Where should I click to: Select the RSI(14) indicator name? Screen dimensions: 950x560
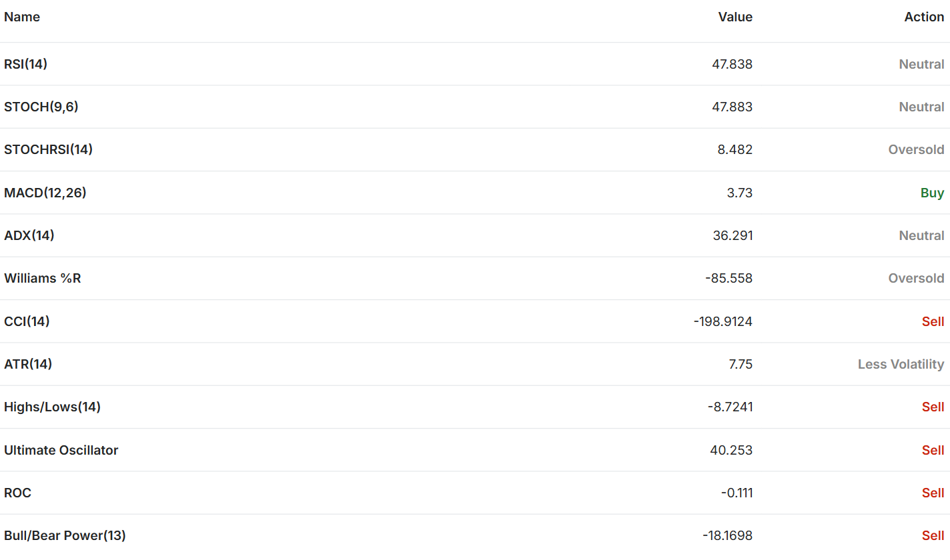pos(26,64)
